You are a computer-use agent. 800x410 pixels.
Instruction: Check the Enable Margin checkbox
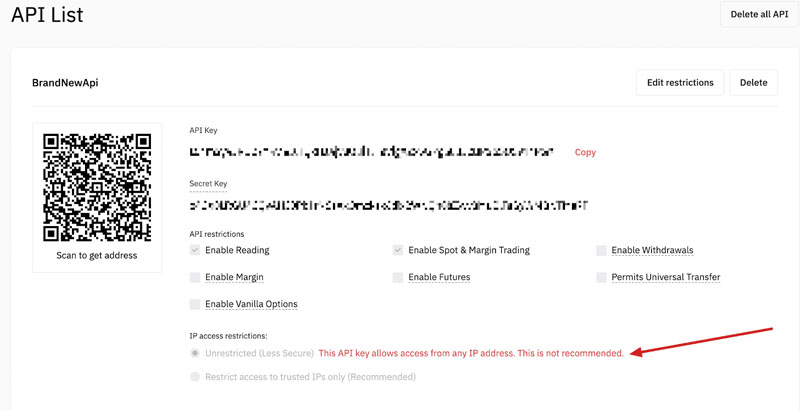coord(195,277)
